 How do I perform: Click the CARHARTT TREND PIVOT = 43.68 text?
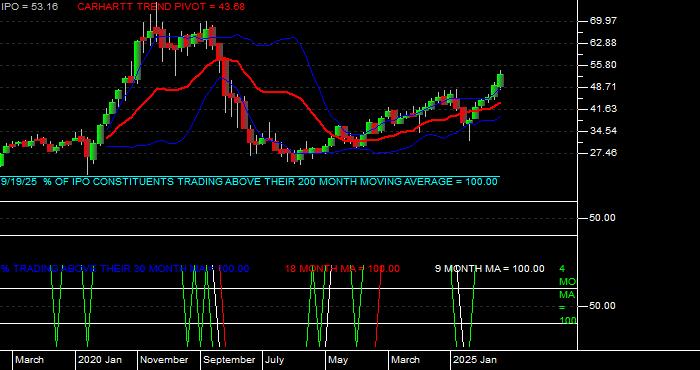coord(161,7)
